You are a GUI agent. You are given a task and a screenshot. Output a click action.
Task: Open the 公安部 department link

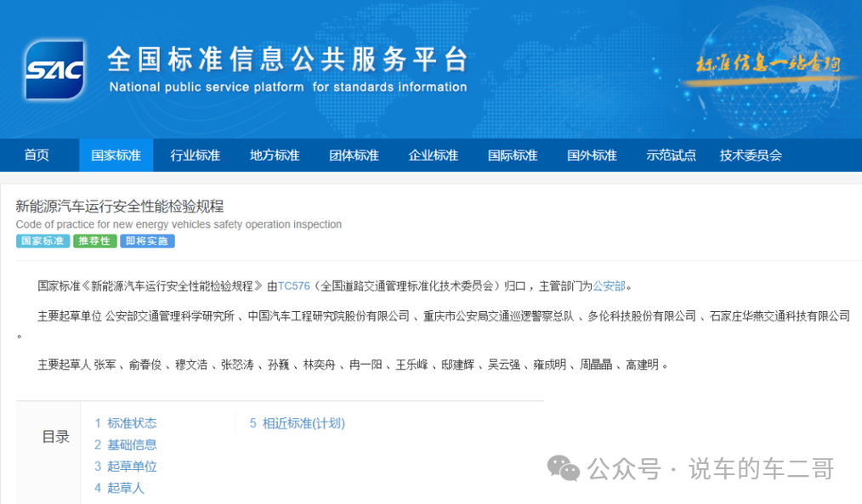609,286
